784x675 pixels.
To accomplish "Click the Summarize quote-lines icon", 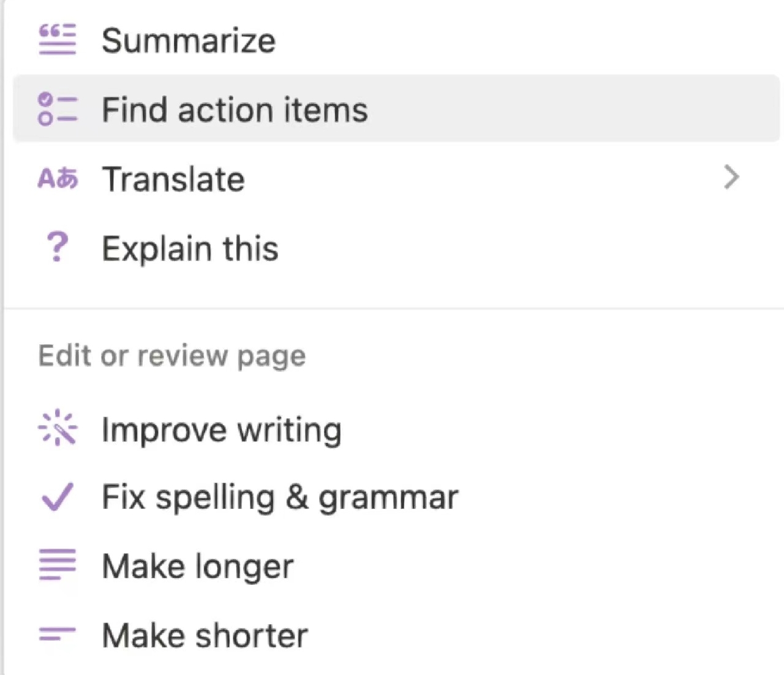I will pyautogui.click(x=58, y=40).
